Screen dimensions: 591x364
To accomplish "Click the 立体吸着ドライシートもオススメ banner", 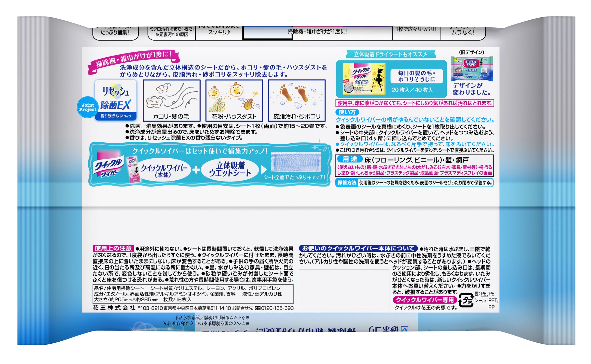I will coord(390,54).
